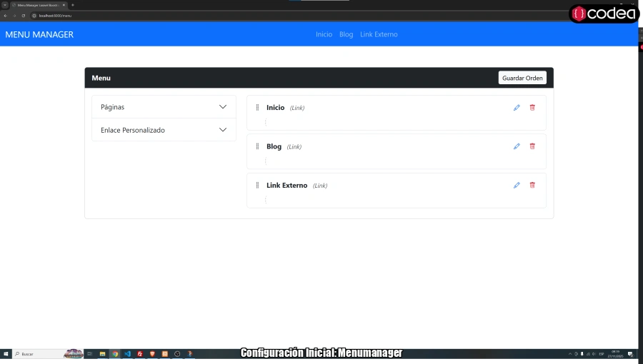Image resolution: width=643 pixels, height=364 pixels.
Task: Open the Windows Start menu
Action: 6,354
